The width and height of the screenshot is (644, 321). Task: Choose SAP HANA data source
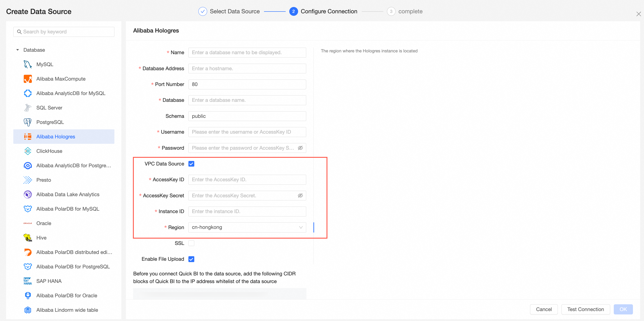tap(64, 281)
